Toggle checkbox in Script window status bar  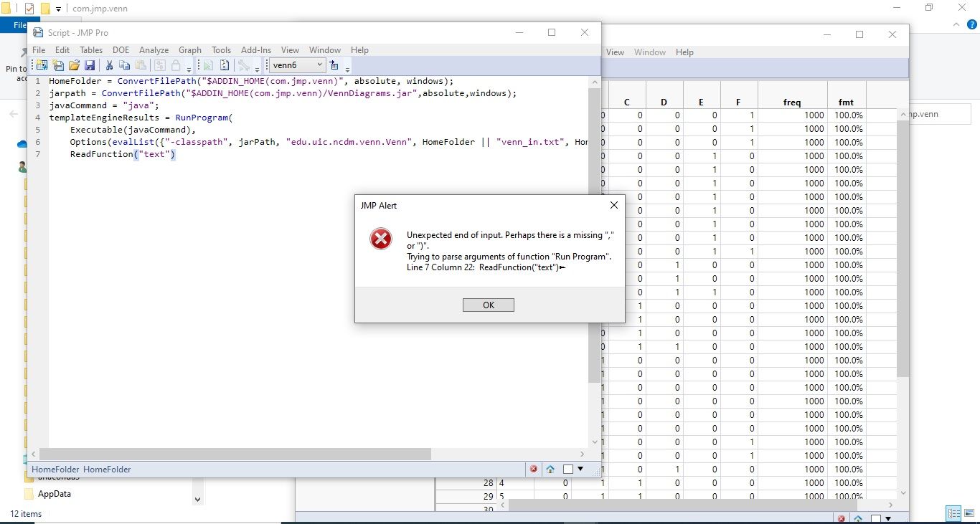point(567,469)
